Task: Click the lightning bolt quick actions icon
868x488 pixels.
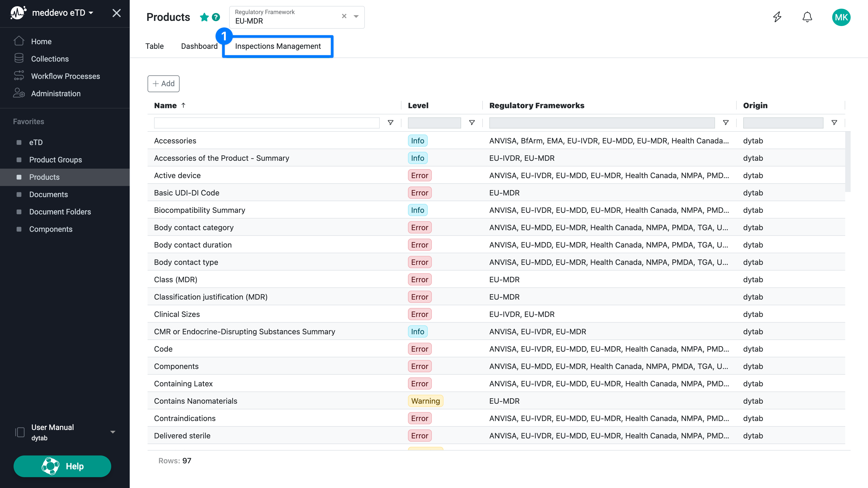Action: [777, 17]
